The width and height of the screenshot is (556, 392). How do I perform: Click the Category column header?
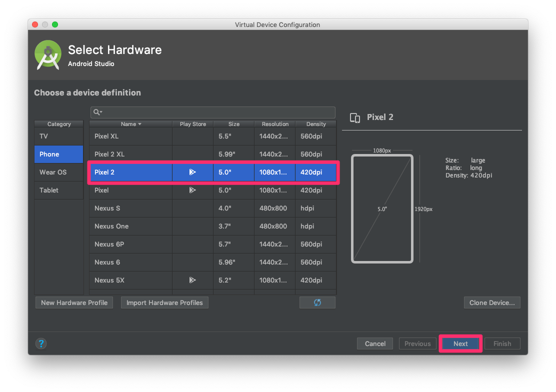click(x=59, y=124)
